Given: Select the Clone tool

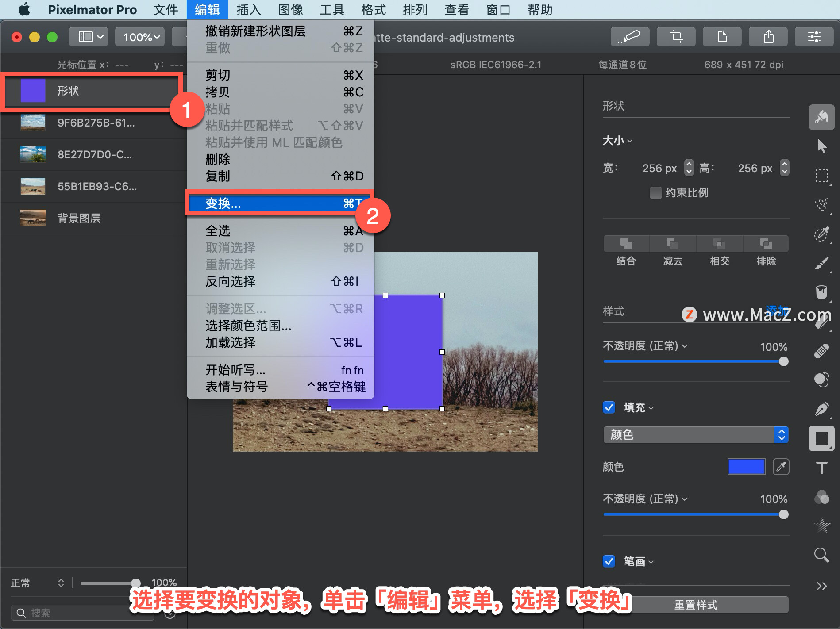Looking at the screenshot, I should (821, 380).
